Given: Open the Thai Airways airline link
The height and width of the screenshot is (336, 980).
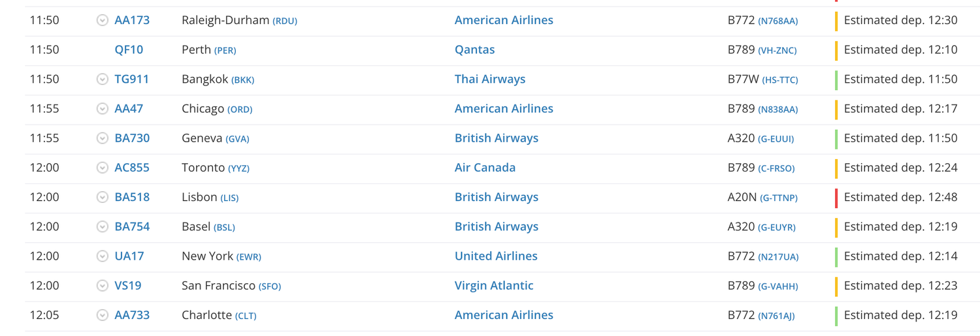Looking at the screenshot, I should [490, 79].
